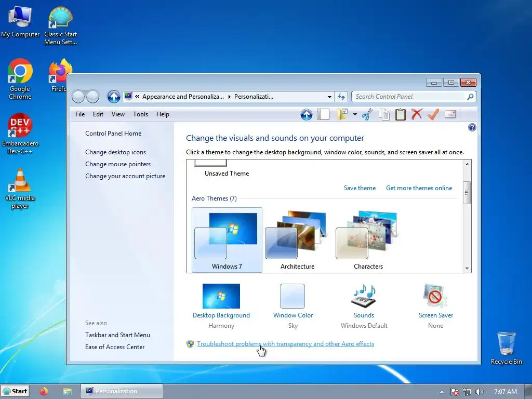Screen dimensions: 532x399
Task: Open Change mouse pointers link
Action: point(118,164)
